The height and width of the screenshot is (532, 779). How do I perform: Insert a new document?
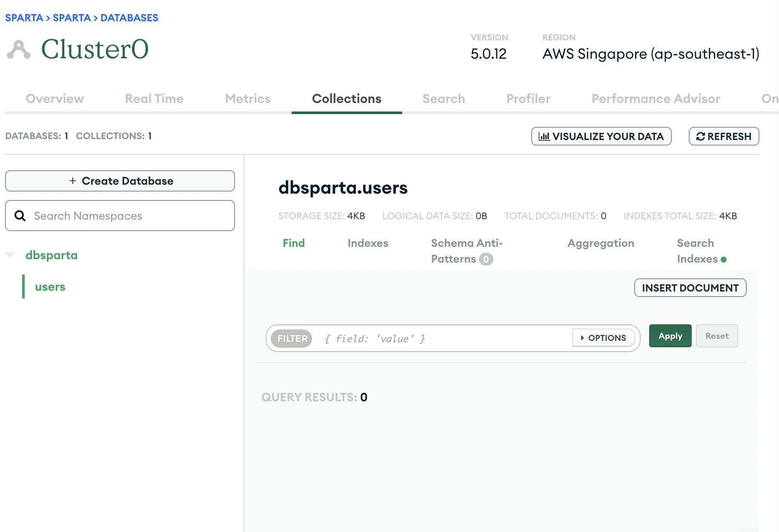[690, 288]
